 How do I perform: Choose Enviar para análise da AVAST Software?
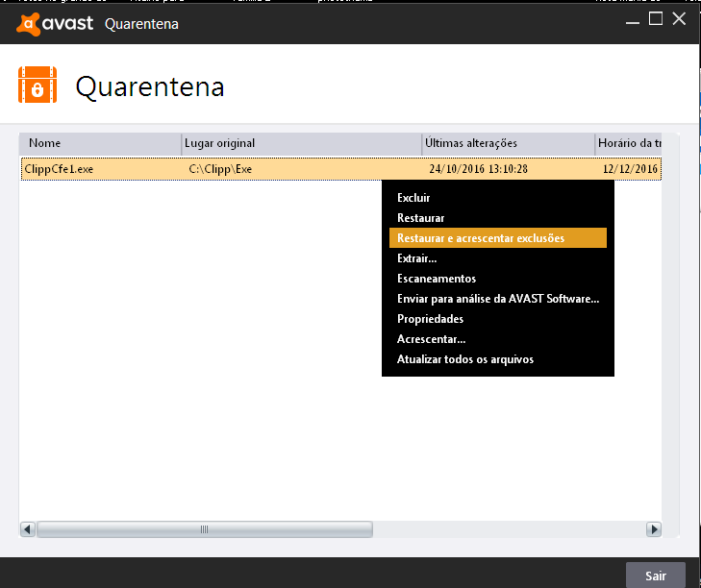[497, 299]
